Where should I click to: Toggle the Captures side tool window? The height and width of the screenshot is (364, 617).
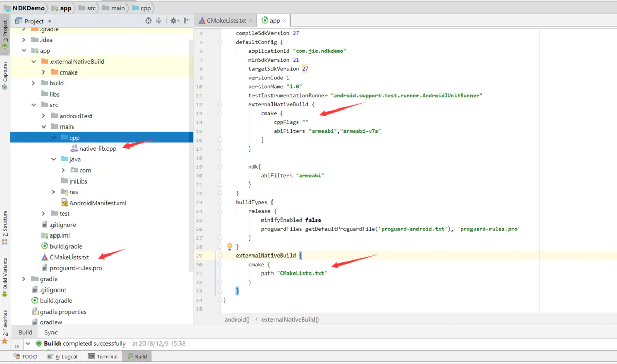coord(5,76)
